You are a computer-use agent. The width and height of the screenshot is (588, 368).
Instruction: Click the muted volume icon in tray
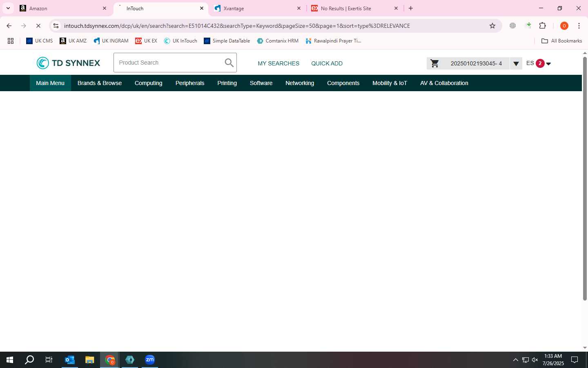(x=535, y=360)
